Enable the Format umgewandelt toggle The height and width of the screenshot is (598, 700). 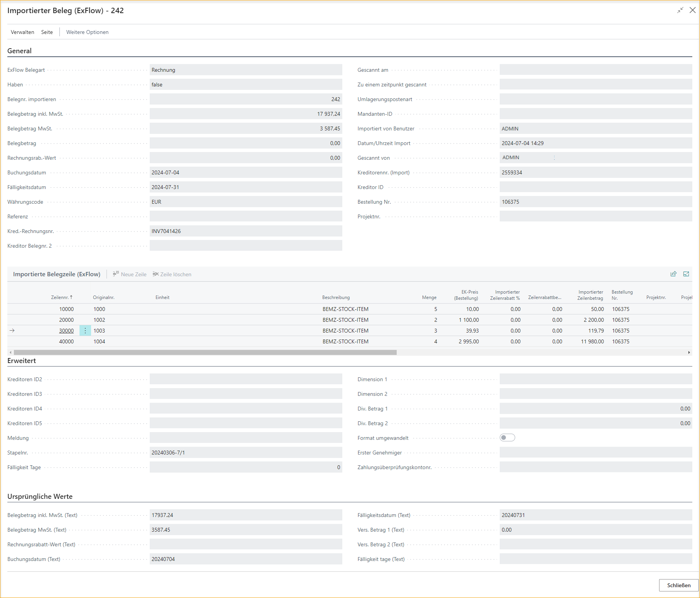click(507, 438)
